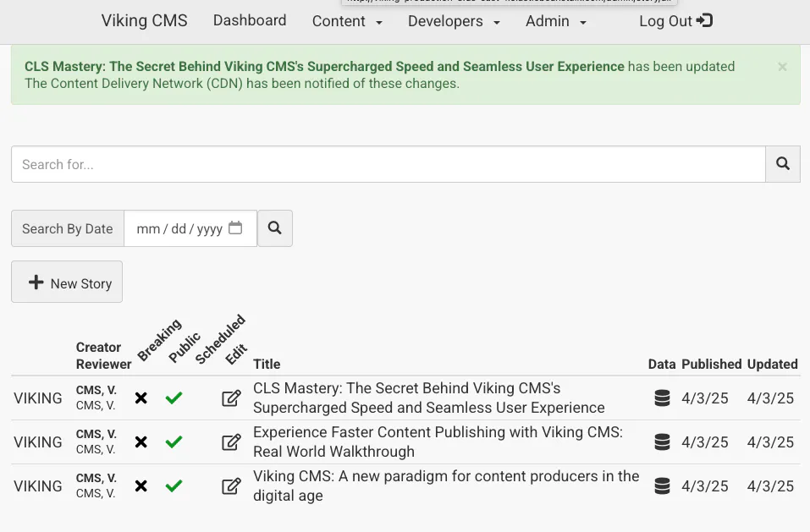Focus the Search for... text field
Image resolution: width=810 pixels, height=532 pixels.
(388, 164)
